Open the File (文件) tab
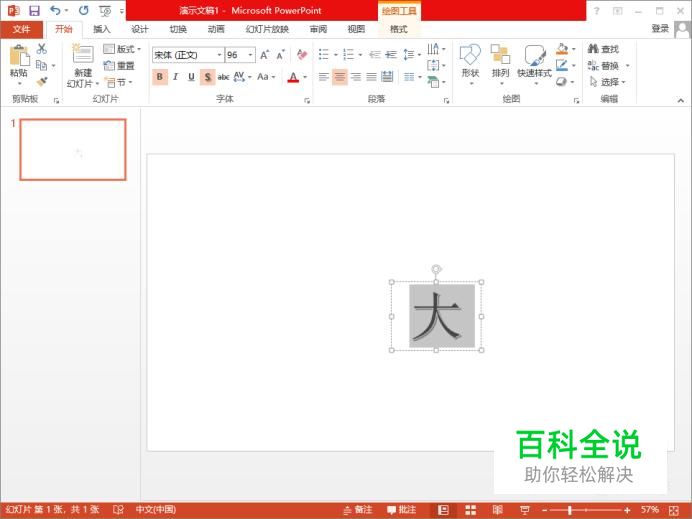Screen dimensions: 692x519 click(22, 29)
